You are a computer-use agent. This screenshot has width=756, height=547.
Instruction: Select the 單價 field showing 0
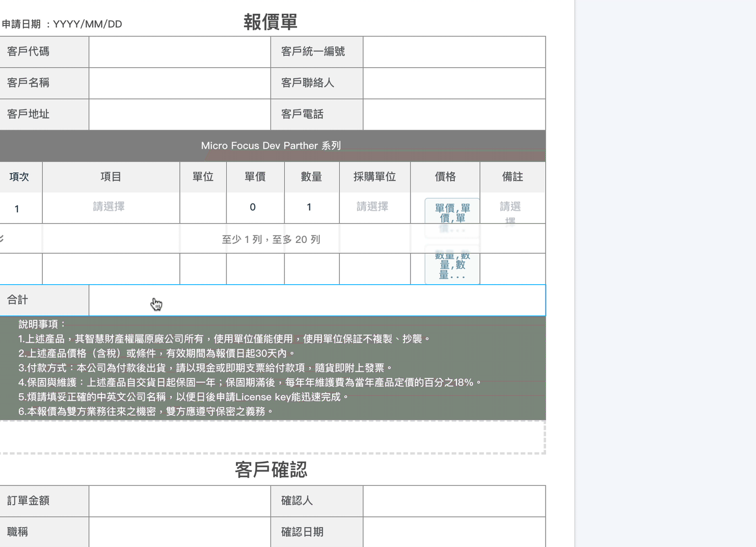(x=254, y=207)
